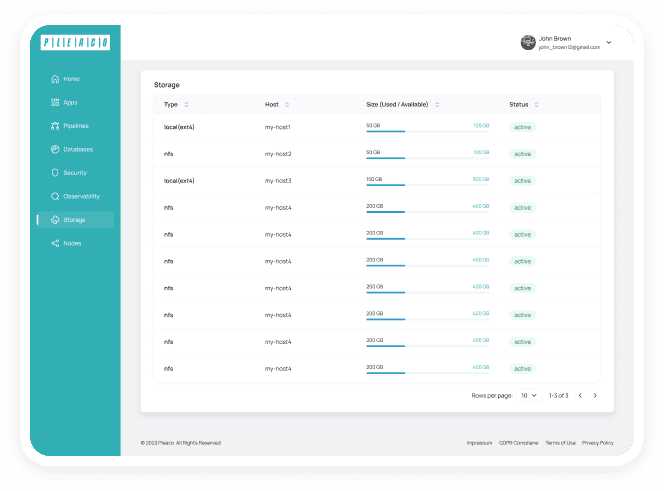Click the Pleaco logo
664x491 pixels.
(x=75, y=42)
